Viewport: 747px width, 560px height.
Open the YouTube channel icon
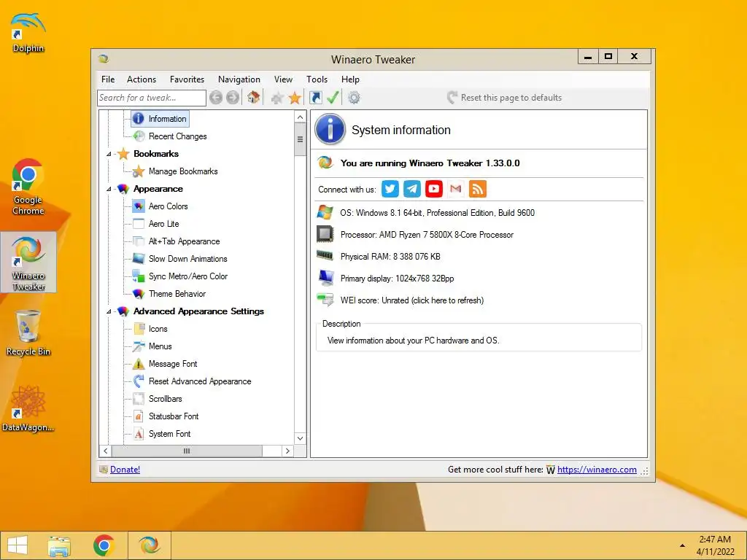(434, 189)
